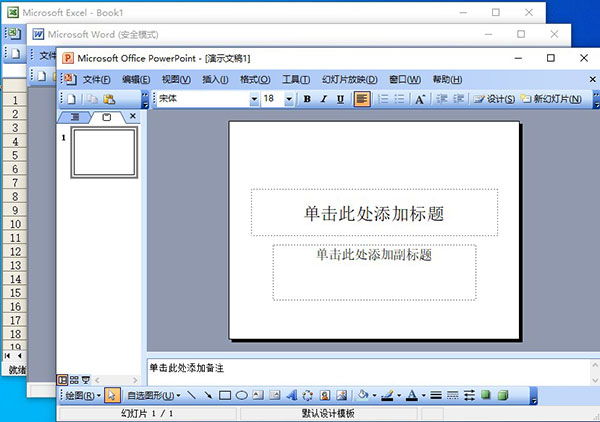The image size is (600, 422).
Task: Open the line color dropdown arrow
Action: (x=399, y=395)
